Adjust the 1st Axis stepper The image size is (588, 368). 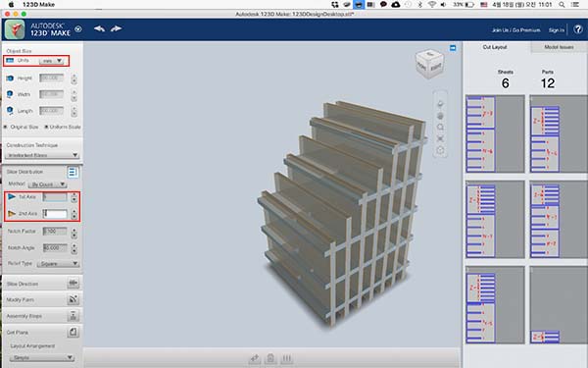(73, 197)
